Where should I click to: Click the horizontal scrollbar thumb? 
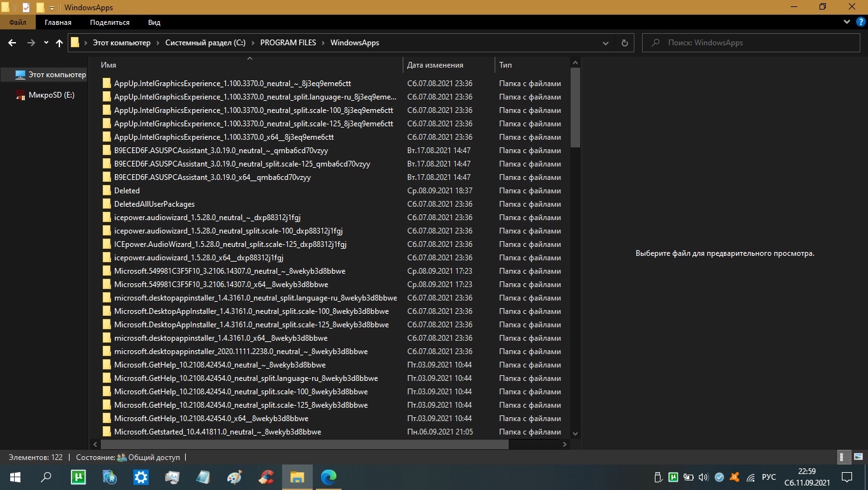pos(304,445)
